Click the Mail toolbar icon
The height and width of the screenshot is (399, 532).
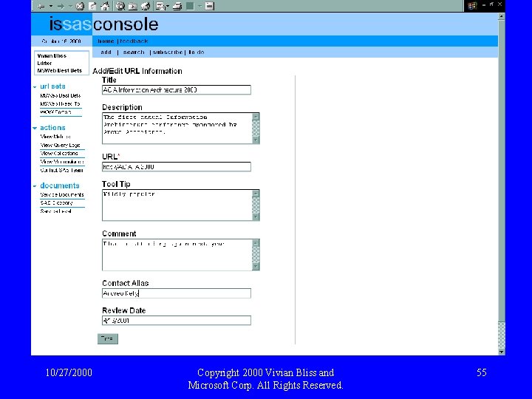click(x=160, y=6)
